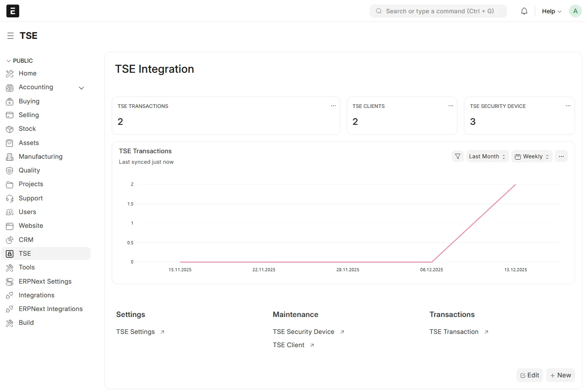The image size is (586, 392).
Task: Focus the search or command bar
Action: tap(438, 11)
